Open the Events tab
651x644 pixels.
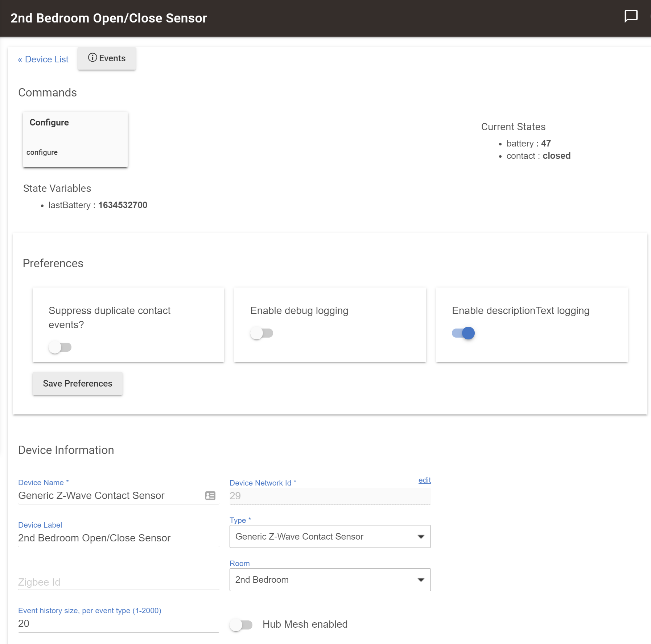coord(107,58)
